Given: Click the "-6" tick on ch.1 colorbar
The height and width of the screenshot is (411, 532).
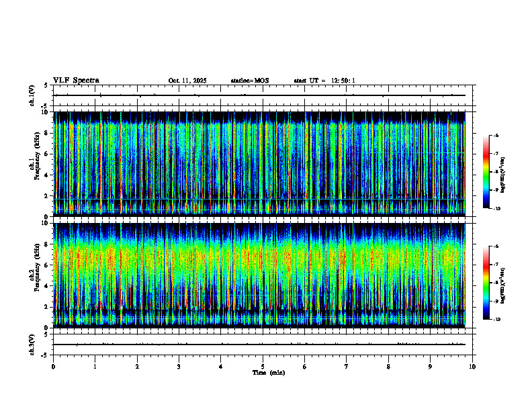Looking at the screenshot, I should pyautogui.click(x=496, y=136).
